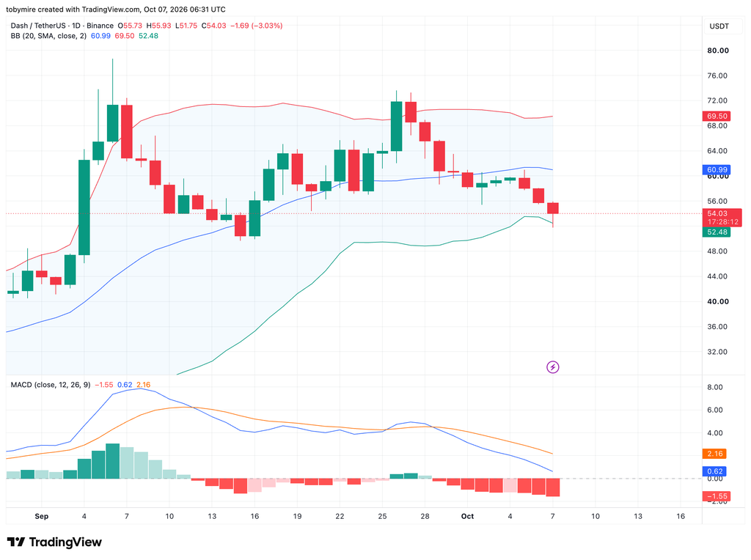Click the 40.00 price axis level
The image size is (751, 560).
tap(718, 301)
